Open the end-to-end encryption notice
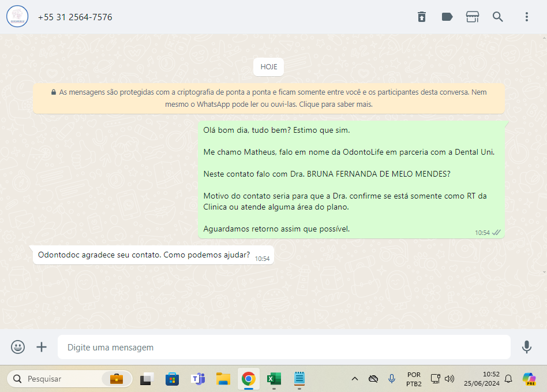 click(269, 98)
